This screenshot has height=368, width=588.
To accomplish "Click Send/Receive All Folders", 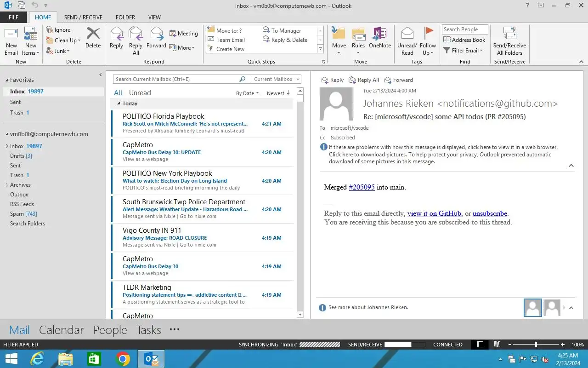I will (x=509, y=41).
